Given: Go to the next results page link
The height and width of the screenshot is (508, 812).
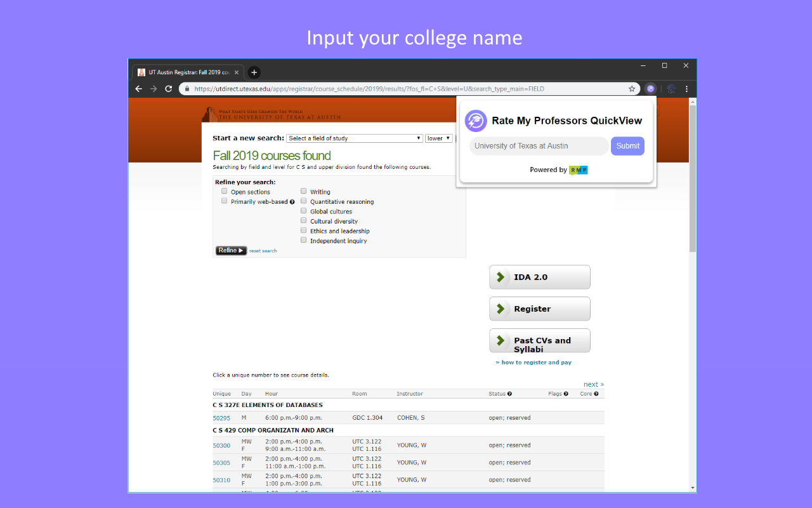Looking at the screenshot, I should pos(594,384).
